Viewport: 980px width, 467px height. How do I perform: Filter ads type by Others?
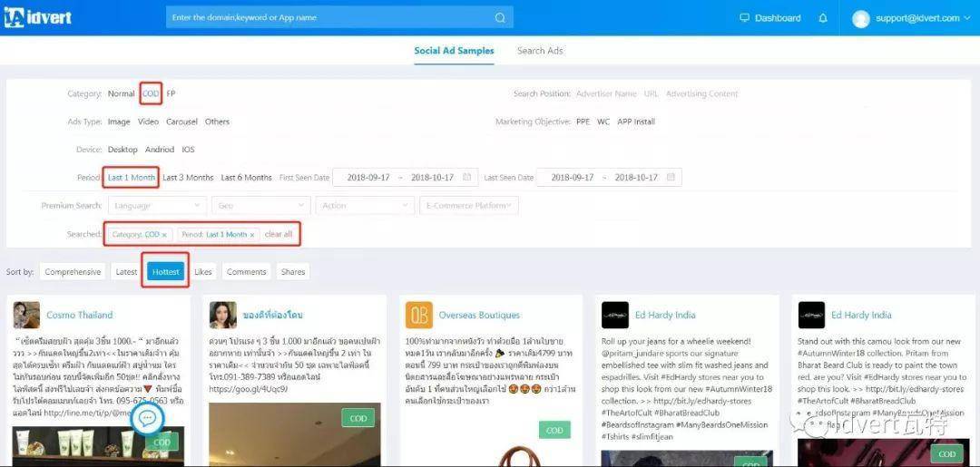tap(217, 122)
